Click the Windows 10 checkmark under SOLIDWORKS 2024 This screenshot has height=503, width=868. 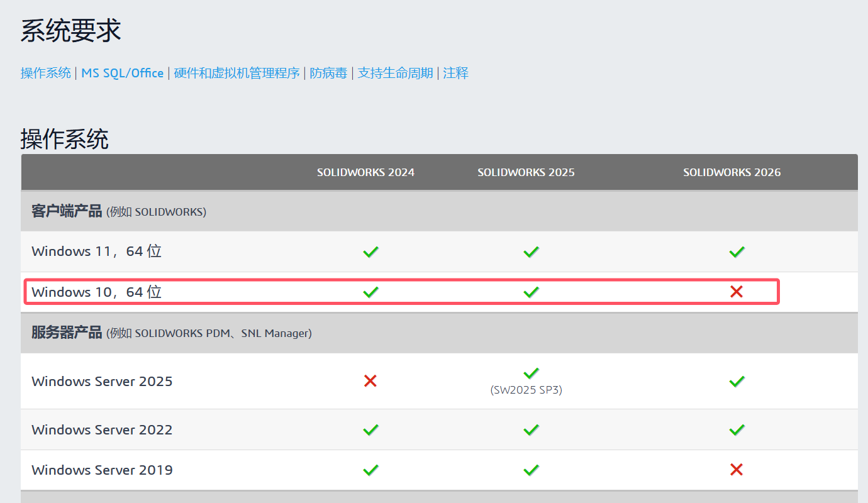click(370, 292)
